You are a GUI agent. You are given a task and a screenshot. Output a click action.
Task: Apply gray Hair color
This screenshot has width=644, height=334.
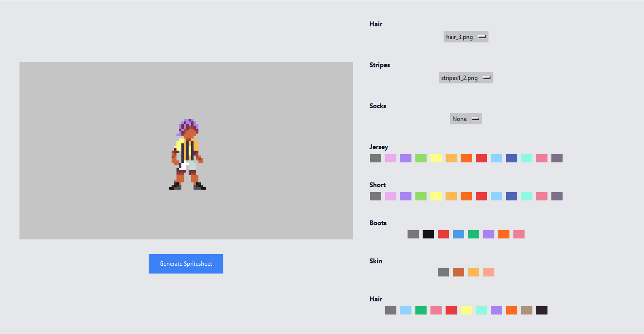390,311
